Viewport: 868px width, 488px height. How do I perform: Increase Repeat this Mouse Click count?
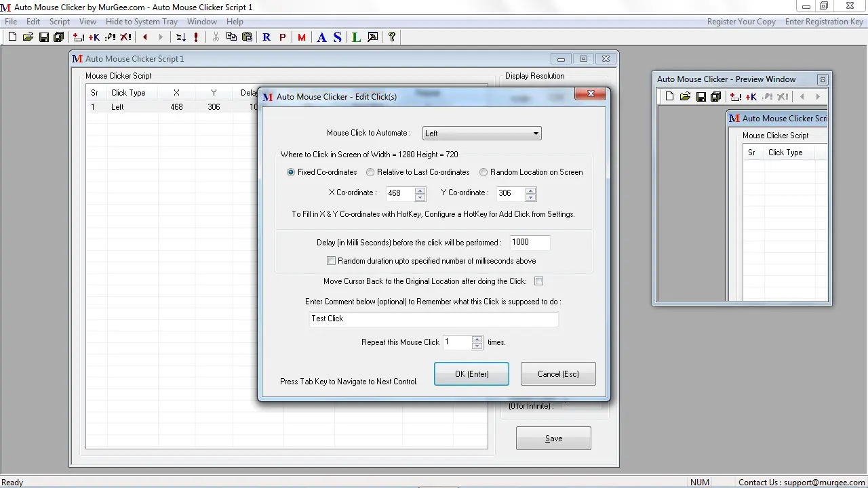pyautogui.click(x=477, y=340)
